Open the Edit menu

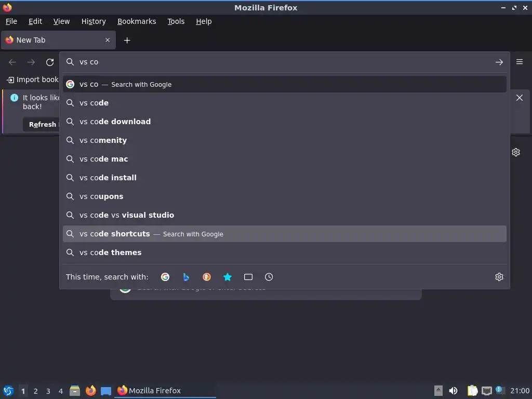[x=35, y=21]
